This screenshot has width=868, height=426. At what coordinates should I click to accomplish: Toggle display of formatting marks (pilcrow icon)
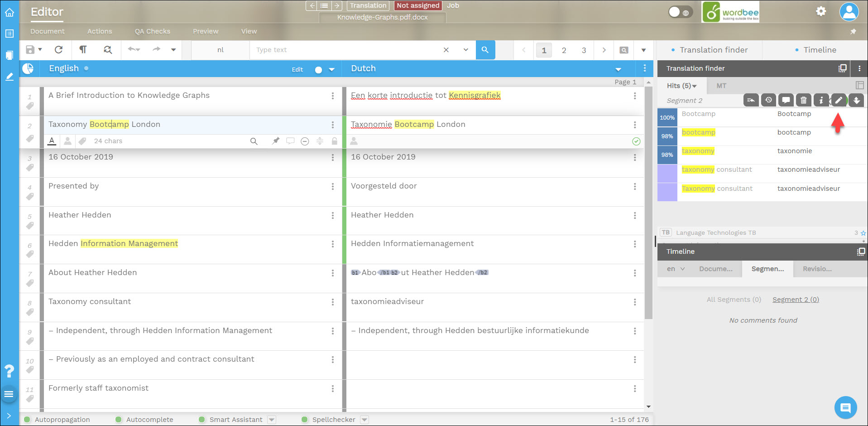coord(82,50)
